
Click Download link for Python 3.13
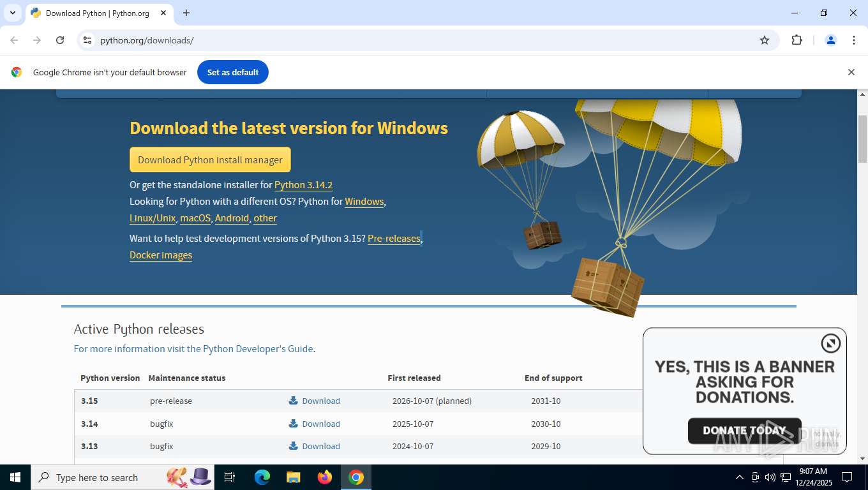pos(321,447)
